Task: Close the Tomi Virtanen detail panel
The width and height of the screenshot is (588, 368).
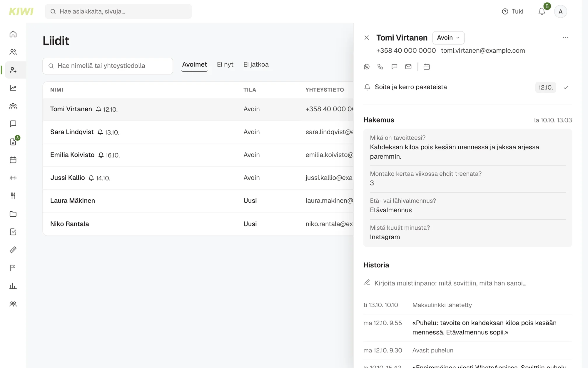Action: click(367, 38)
